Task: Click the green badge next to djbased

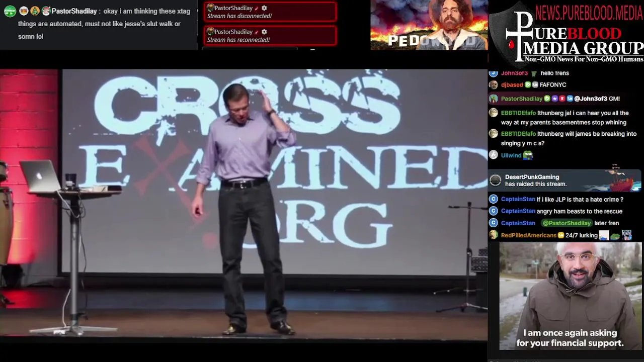Action: coord(528,85)
